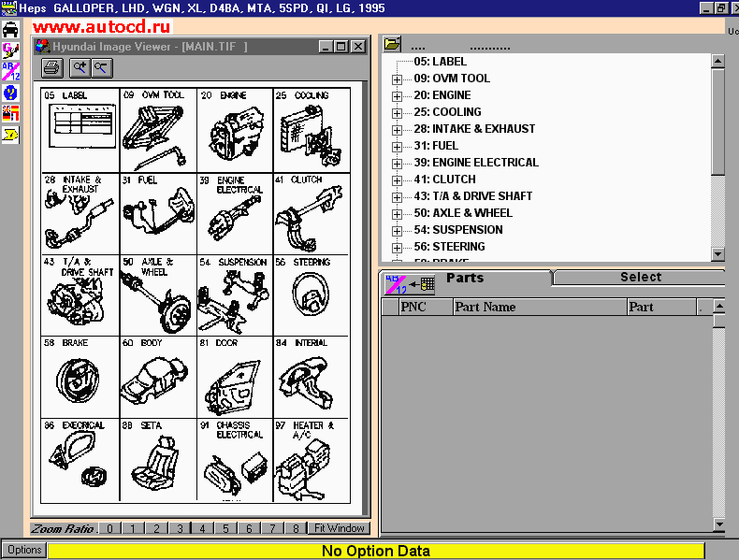Expand the 09: OVM TOOL tree node

pos(397,79)
